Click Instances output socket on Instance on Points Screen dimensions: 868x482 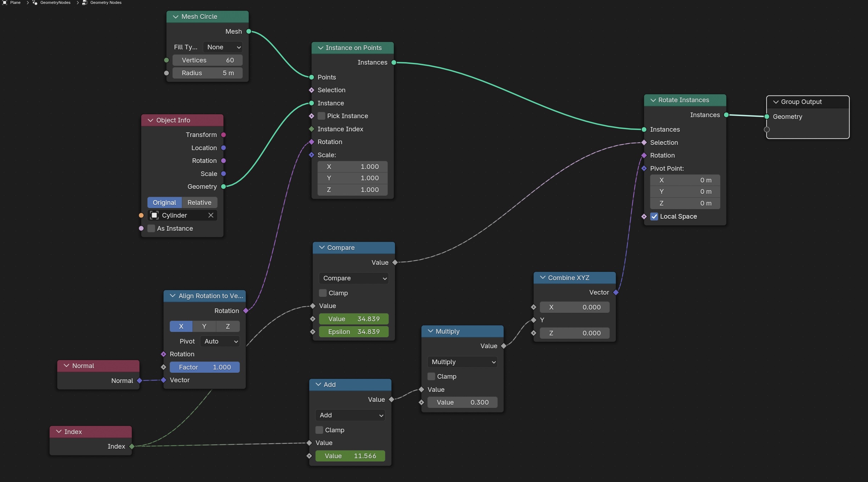394,62
